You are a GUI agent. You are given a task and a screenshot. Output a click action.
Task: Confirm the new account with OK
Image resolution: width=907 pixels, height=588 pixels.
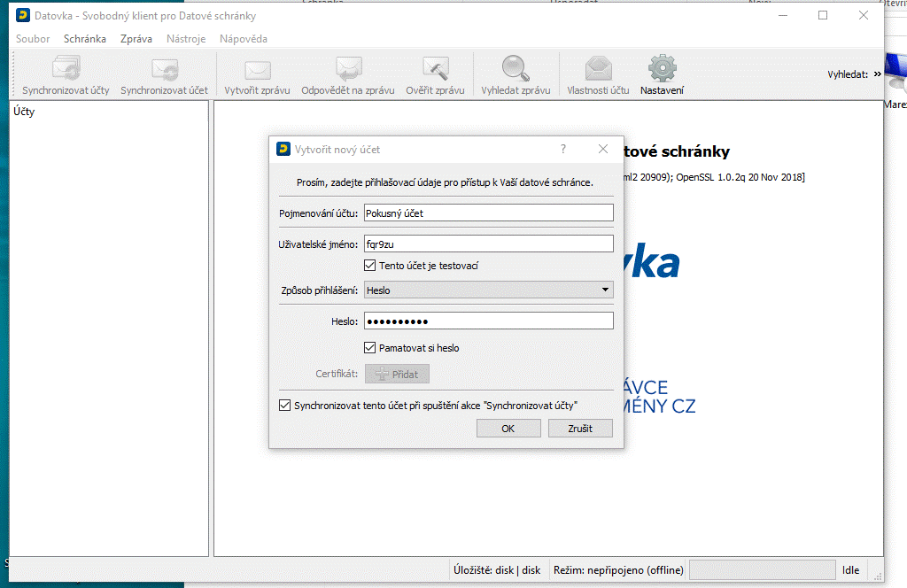point(508,429)
